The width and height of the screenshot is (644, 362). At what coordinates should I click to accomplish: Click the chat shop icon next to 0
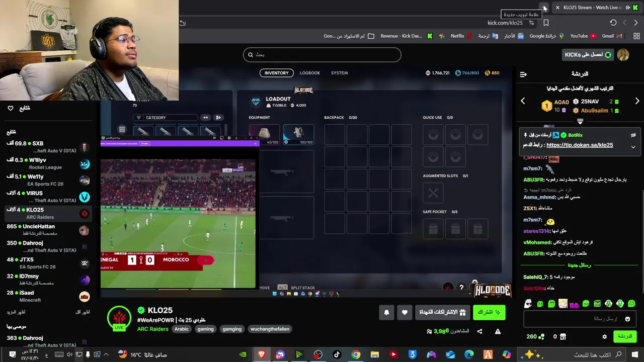pyautogui.click(x=563, y=336)
